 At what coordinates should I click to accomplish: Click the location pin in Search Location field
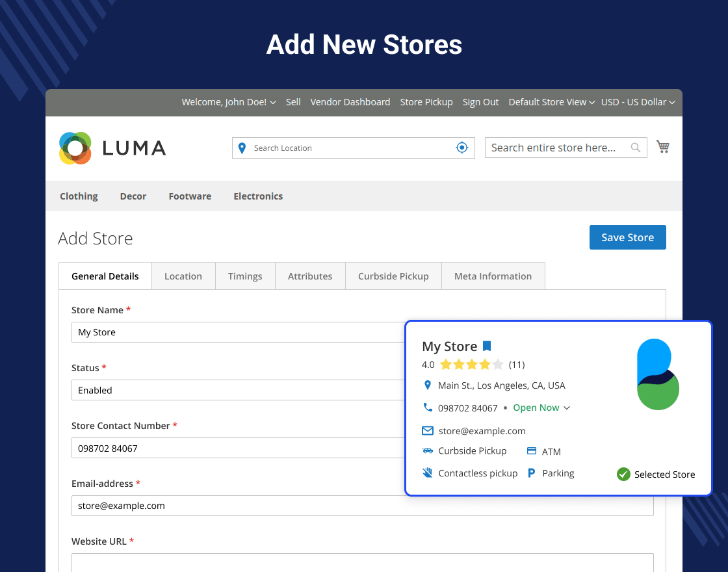pyautogui.click(x=242, y=148)
